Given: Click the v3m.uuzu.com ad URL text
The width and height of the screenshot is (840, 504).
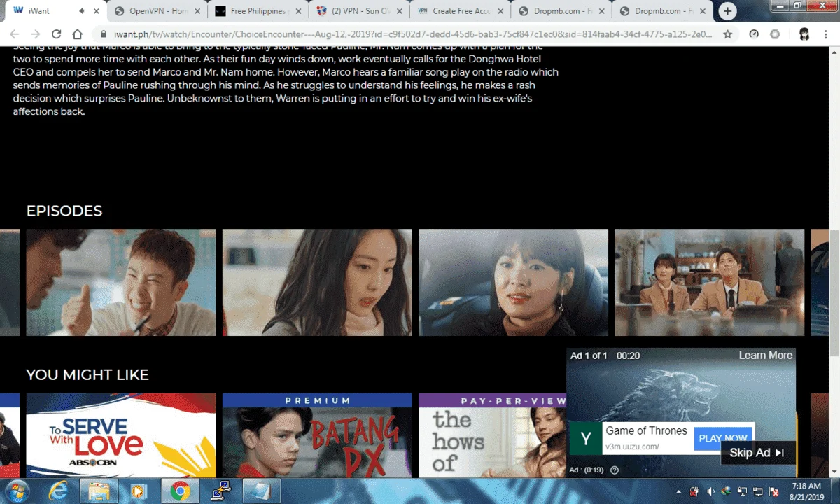Looking at the screenshot, I should pyautogui.click(x=632, y=447).
